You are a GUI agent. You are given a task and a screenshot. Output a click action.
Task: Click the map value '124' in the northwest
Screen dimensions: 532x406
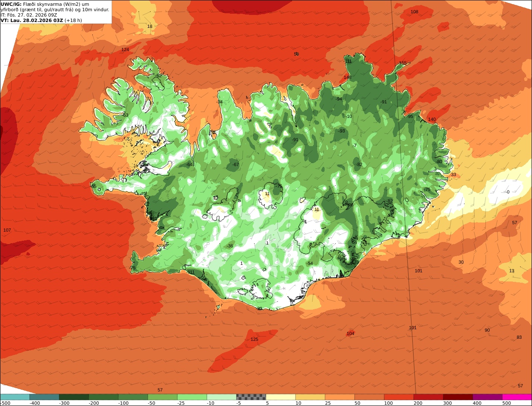[125, 50]
